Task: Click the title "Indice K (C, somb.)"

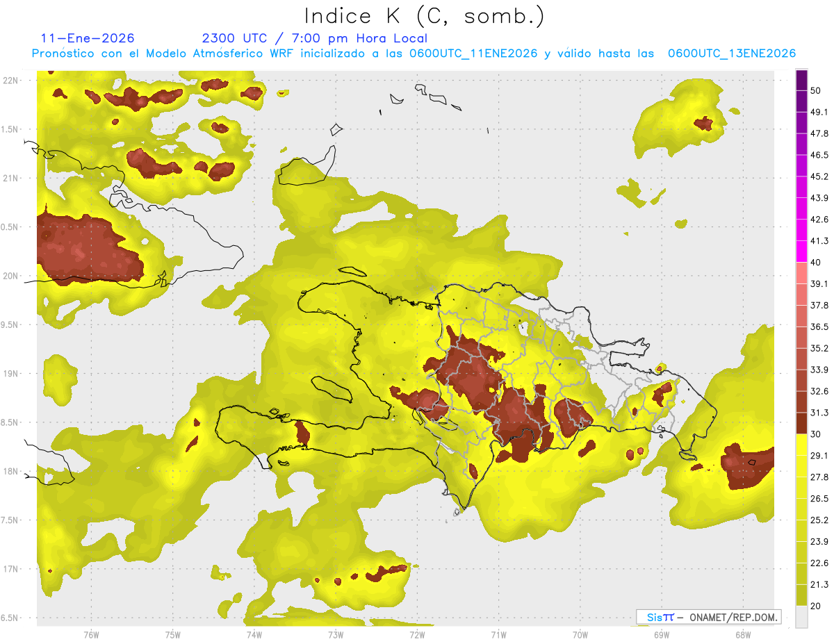Action: point(425,16)
